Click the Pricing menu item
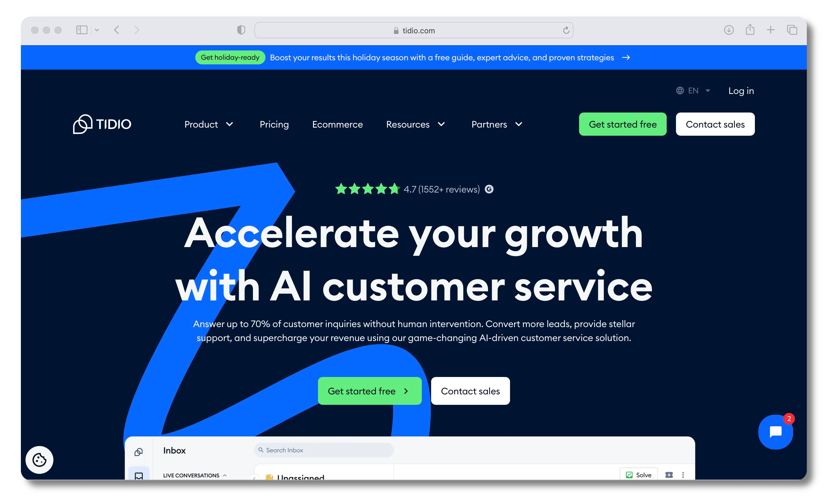The width and height of the screenshot is (828, 504). coord(274,124)
